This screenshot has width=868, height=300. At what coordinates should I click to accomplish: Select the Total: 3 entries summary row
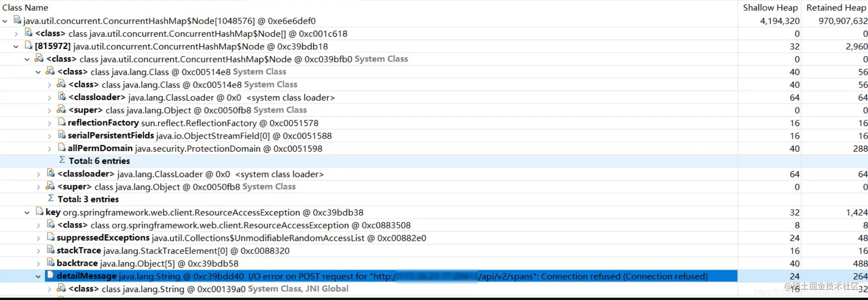(x=434, y=199)
